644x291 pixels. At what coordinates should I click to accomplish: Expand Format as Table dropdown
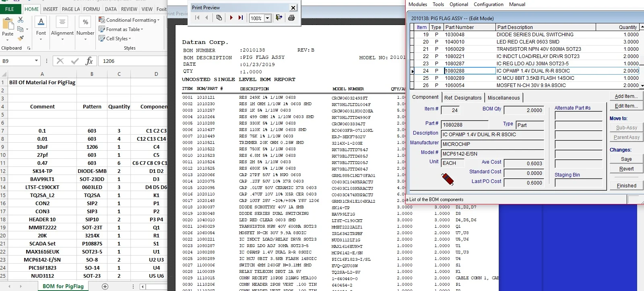[x=142, y=29]
